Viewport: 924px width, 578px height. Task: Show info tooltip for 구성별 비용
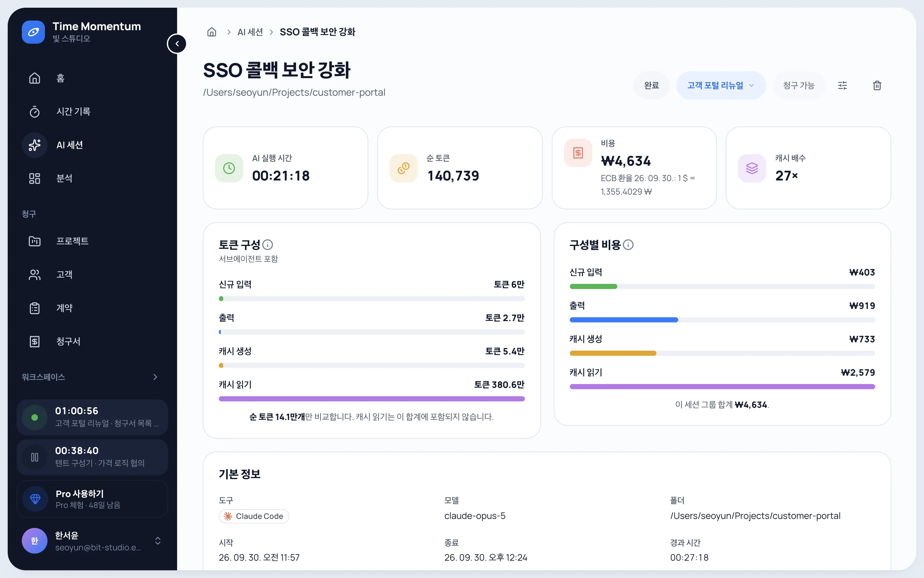pyautogui.click(x=628, y=245)
